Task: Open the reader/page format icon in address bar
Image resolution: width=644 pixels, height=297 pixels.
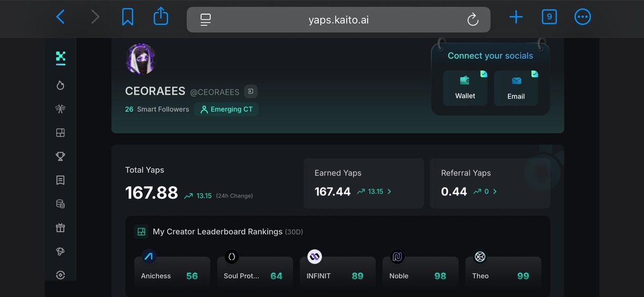Action: (206, 20)
